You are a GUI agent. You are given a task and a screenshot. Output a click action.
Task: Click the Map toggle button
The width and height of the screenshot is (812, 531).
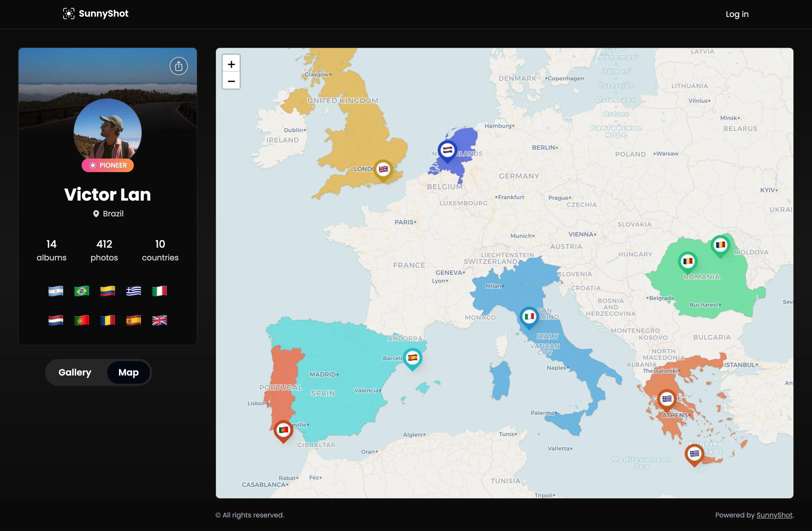pyautogui.click(x=129, y=372)
